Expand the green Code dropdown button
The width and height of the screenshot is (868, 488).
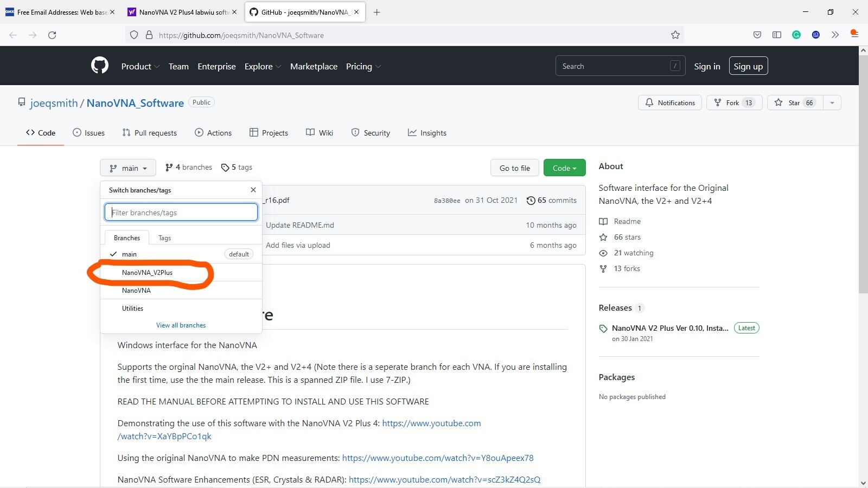coord(564,168)
